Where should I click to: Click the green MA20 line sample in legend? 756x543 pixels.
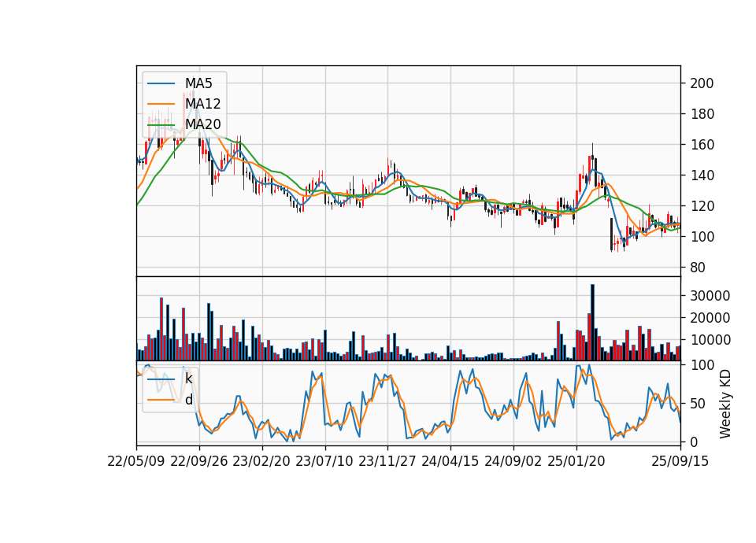[x=161, y=124]
